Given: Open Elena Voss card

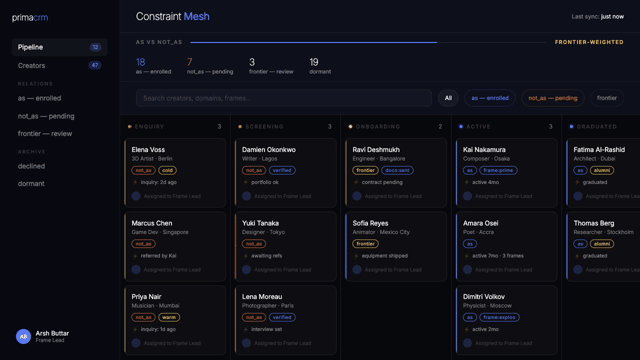Looking at the screenshot, I should tap(175, 173).
